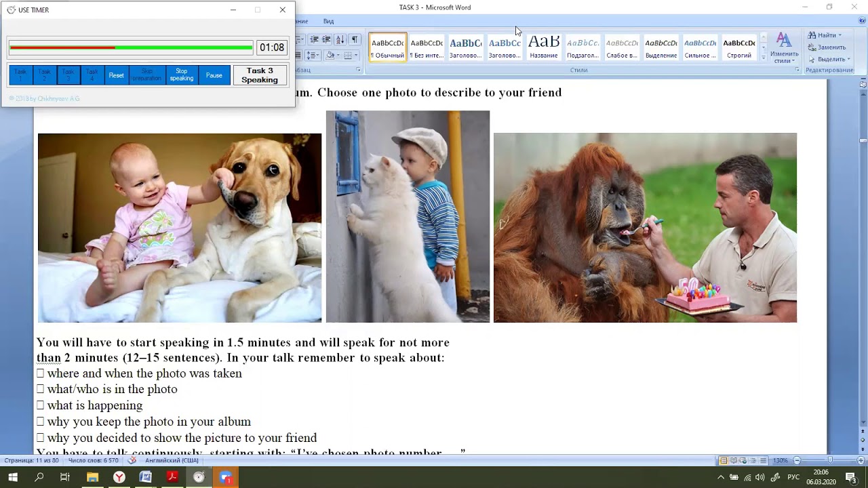Click the baby and dog photo

(180, 228)
